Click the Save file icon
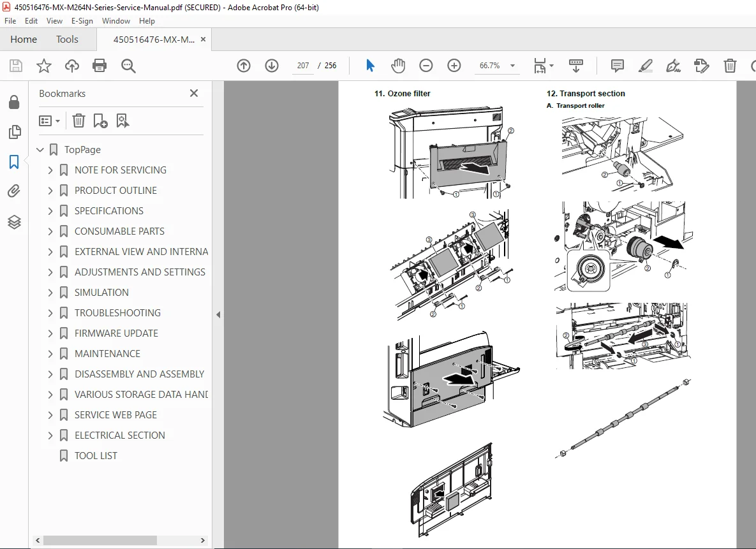The width and height of the screenshot is (756, 549). point(16,66)
